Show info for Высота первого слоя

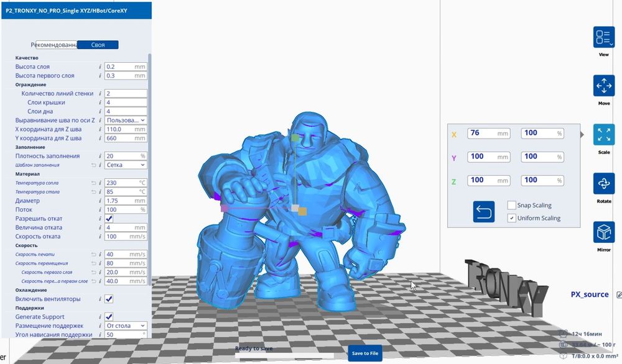[x=100, y=76]
